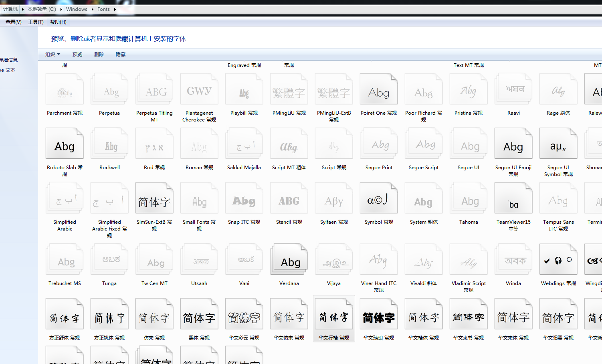Select the Viner Hand ITC font
Screen dimensions: 602x364
pos(379,259)
